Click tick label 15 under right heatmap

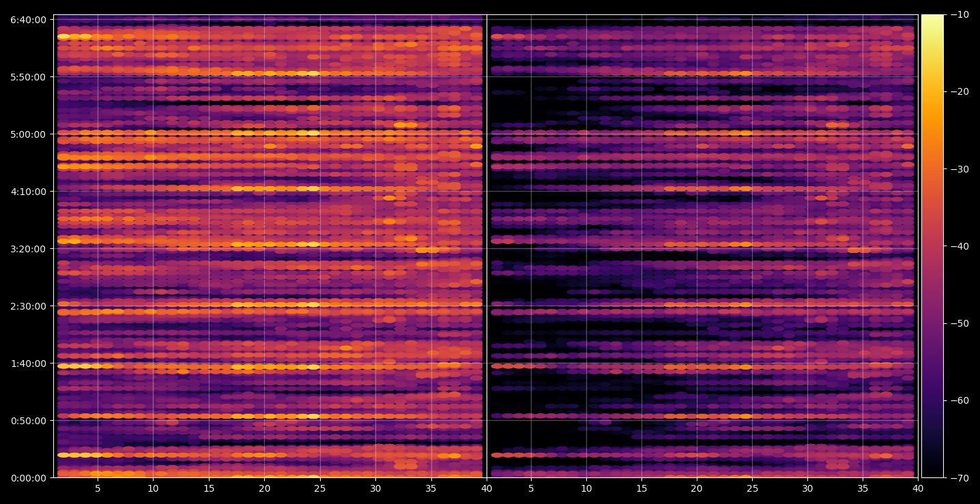(641, 488)
